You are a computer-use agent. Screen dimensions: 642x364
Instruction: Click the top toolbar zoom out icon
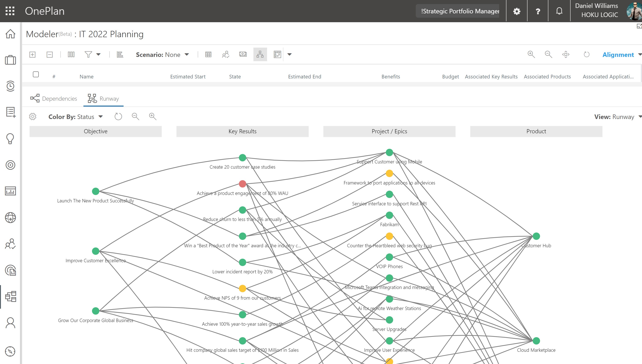coord(549,54)
